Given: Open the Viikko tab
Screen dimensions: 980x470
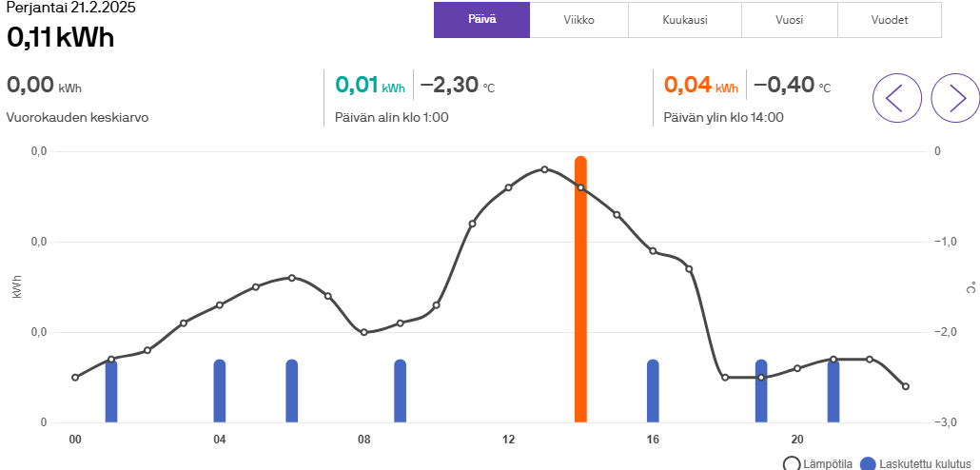Looking at the screenshot, I should (x=578, y=20).
